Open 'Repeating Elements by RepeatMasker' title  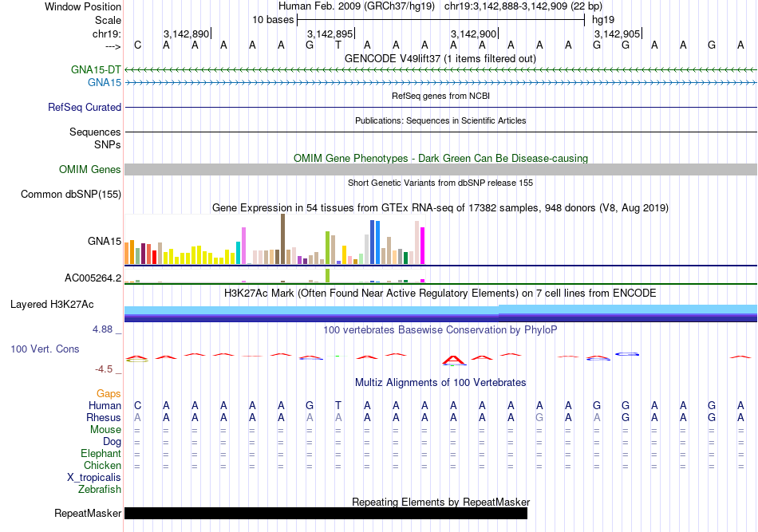click(440, 502)
